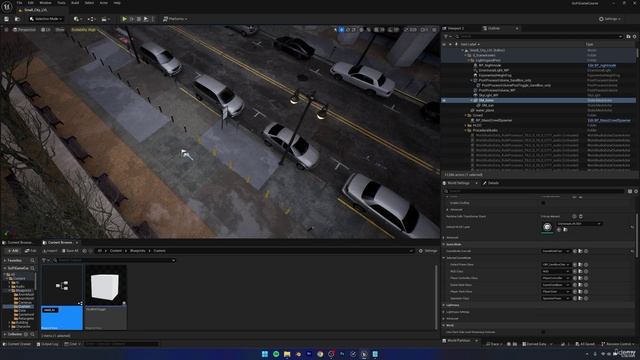
Task: Click the Stop playback button
Action: coord(139,19)
